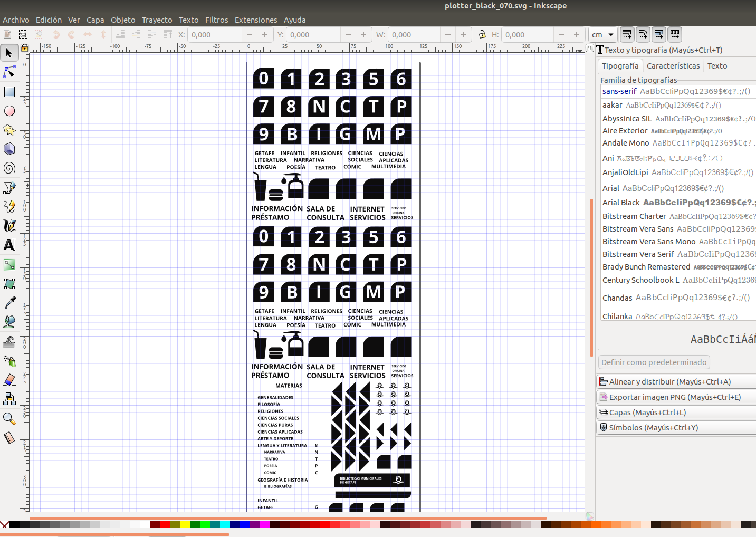Toggle moving patterns with objects
Image resolution: width=756 pixels, height=537 pixels.
click(675, 34)
